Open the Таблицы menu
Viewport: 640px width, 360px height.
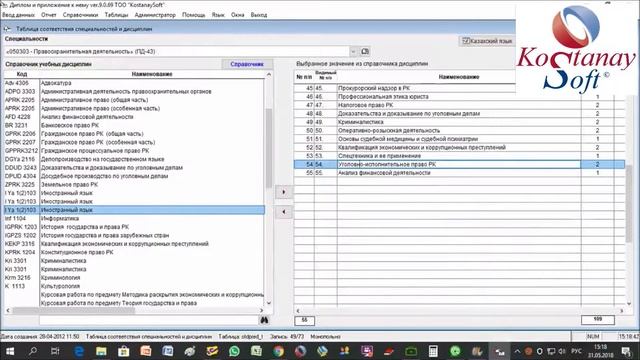(116, 15)
